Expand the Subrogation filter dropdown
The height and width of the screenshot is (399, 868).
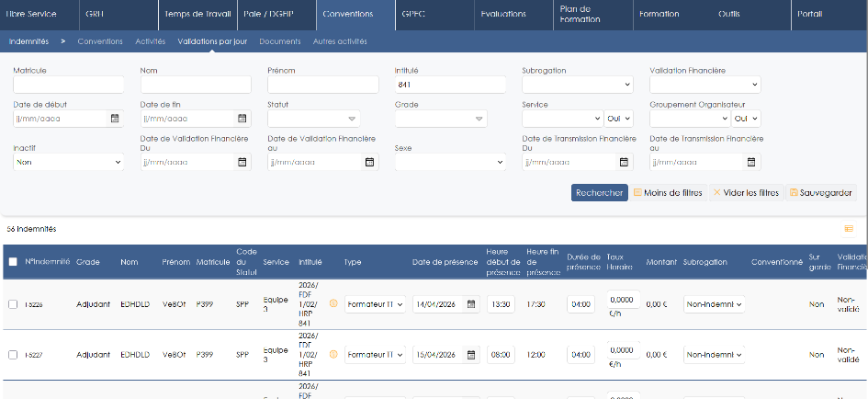point(578,85)
